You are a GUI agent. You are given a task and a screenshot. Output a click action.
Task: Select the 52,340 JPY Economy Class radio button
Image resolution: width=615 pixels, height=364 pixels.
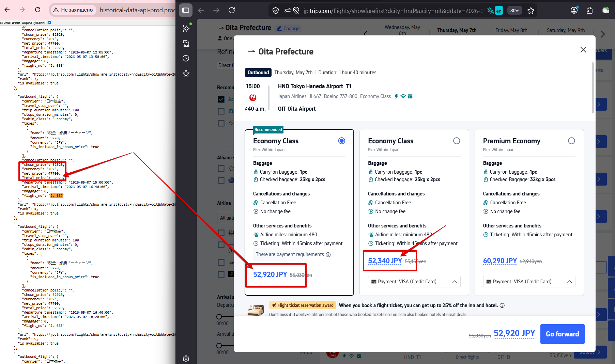tap(457, 141)
